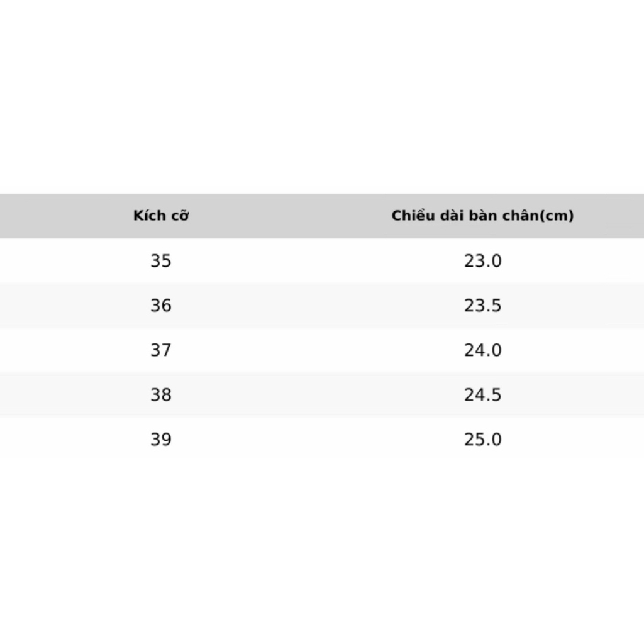Select size 36 cell
The width and height of the screenshot is (644, 644).
[x=161, y=305]
